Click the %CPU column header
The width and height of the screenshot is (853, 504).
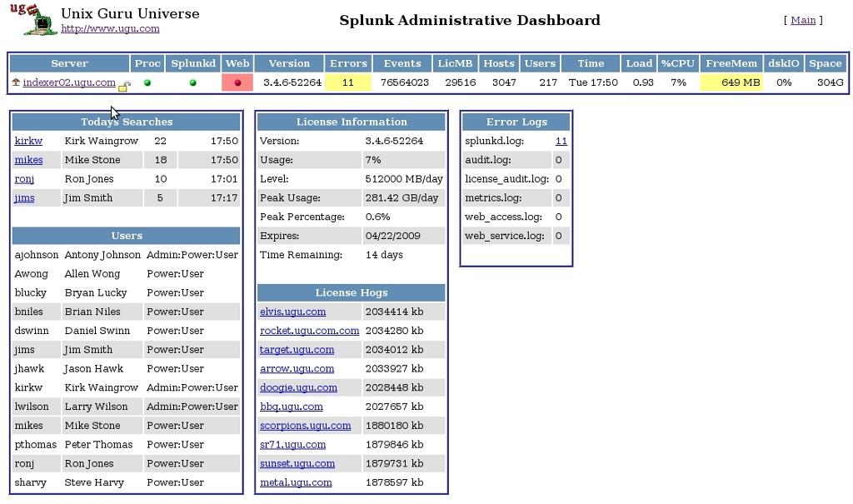678,63
